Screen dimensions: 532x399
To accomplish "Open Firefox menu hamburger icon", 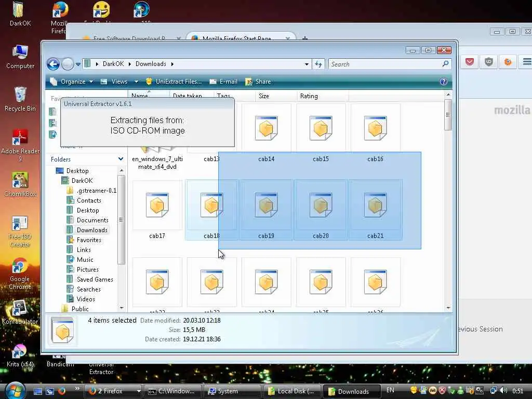I will pos(527,62).
